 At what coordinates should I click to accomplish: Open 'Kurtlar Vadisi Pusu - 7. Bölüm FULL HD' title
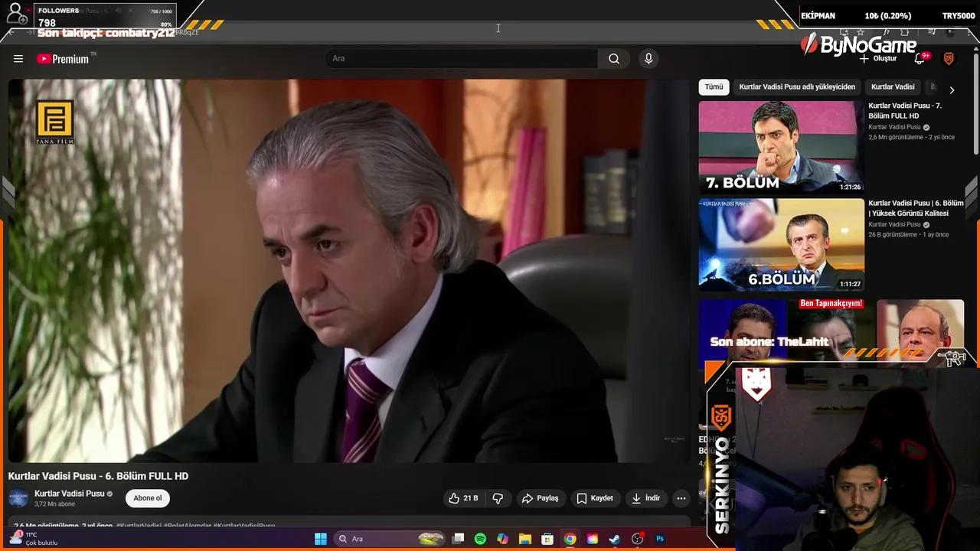point(905,110)
